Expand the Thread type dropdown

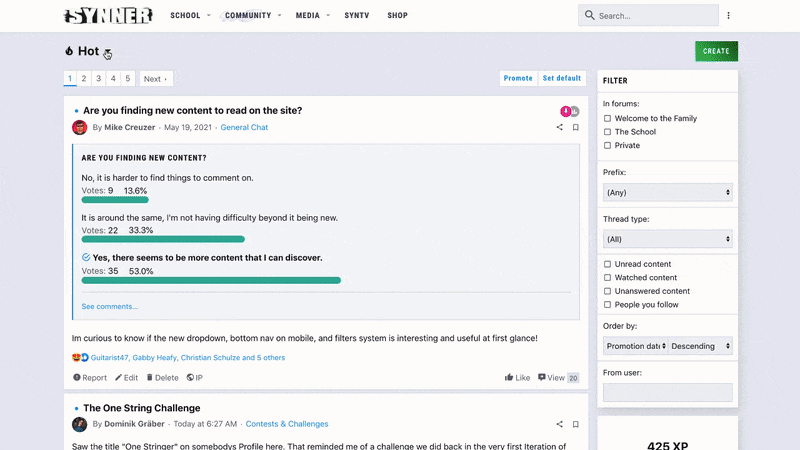[x=667, y=239]
